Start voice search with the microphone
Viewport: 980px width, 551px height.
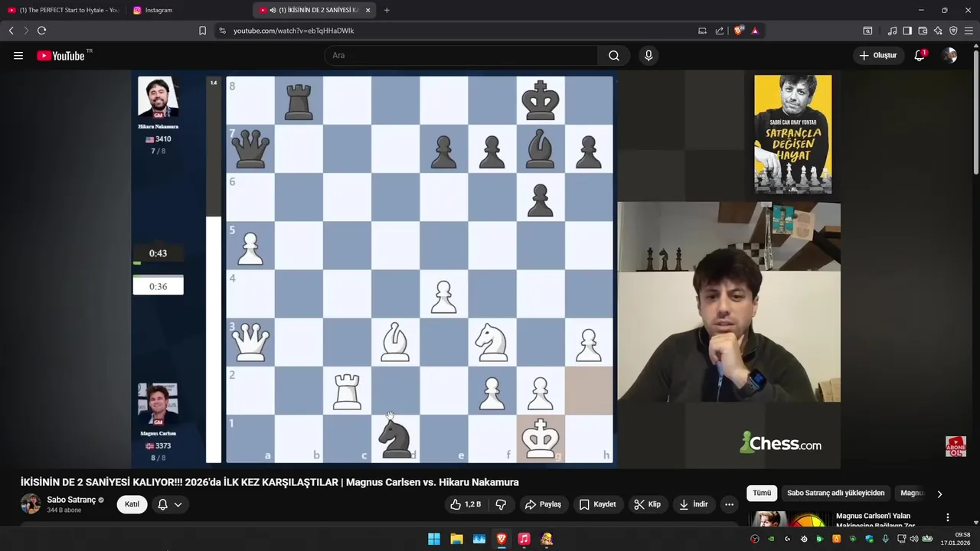point(648,55)
